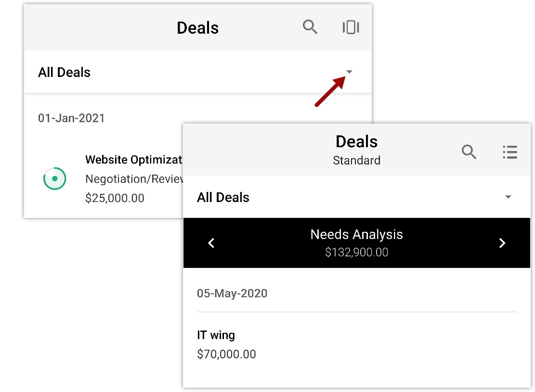Switch to kanban view using the columns icon
This screenshot has height=392, width=535.
[351, 27]
